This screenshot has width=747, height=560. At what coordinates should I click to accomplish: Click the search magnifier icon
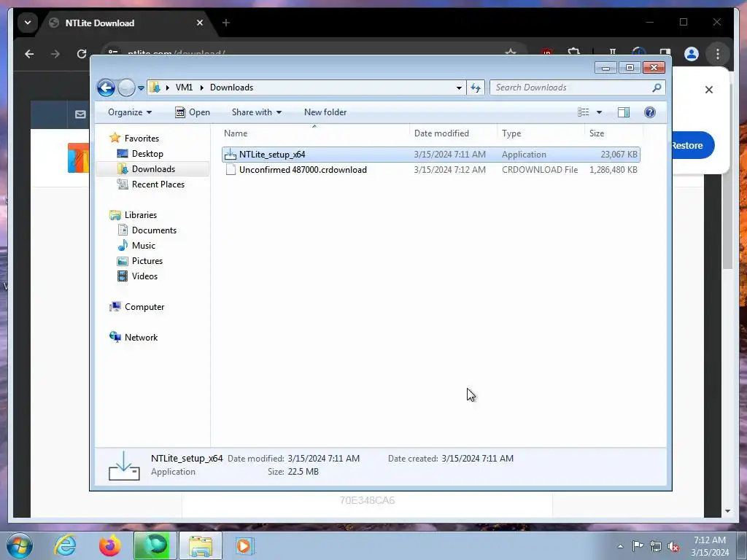point(657,87)
